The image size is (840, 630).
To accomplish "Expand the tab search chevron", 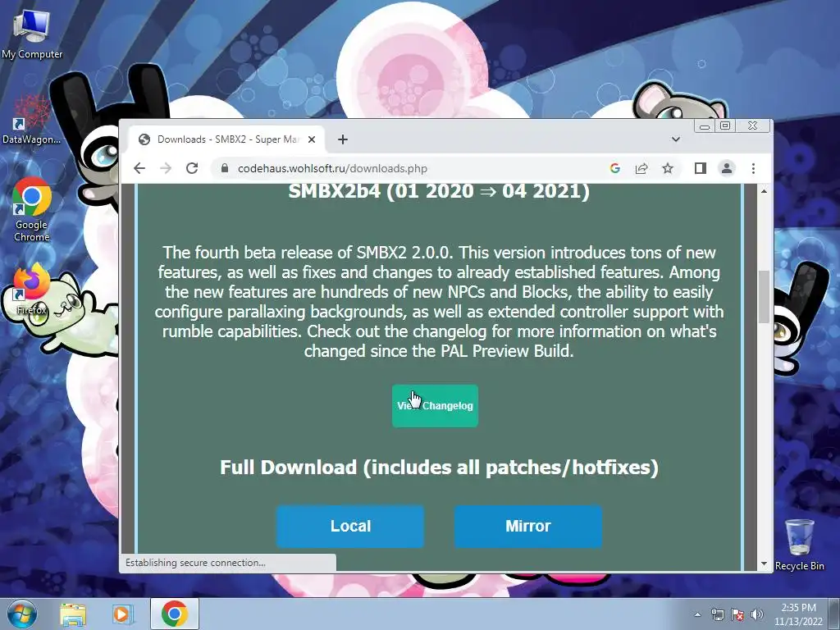I will tap(676, 139).
